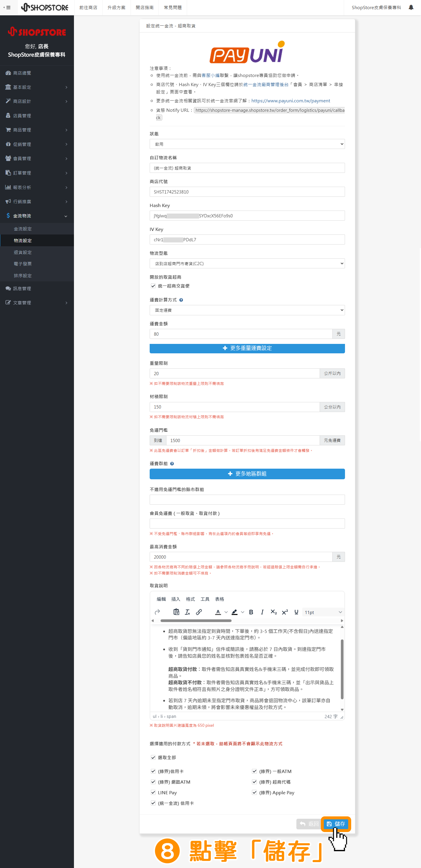Toggle (綠界) 網路ATM checkbox
The image size is (421, 868).
tap(153, 782)
